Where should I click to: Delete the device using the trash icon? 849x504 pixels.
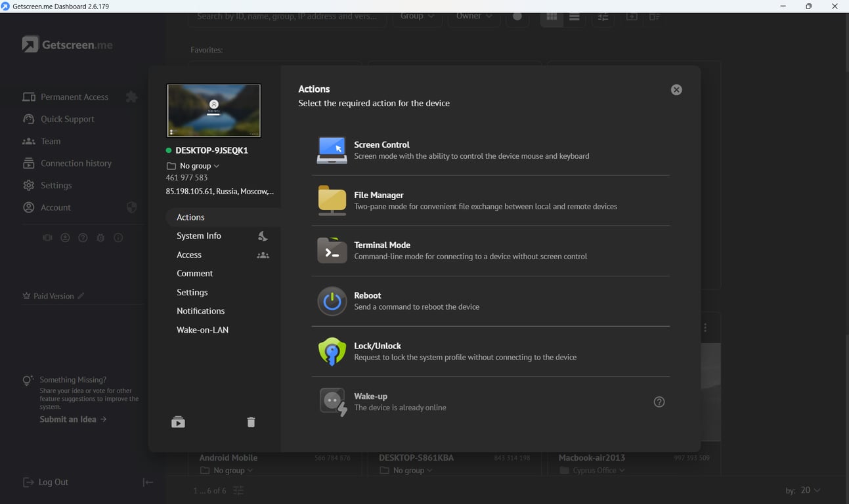(x=251, y=422)
